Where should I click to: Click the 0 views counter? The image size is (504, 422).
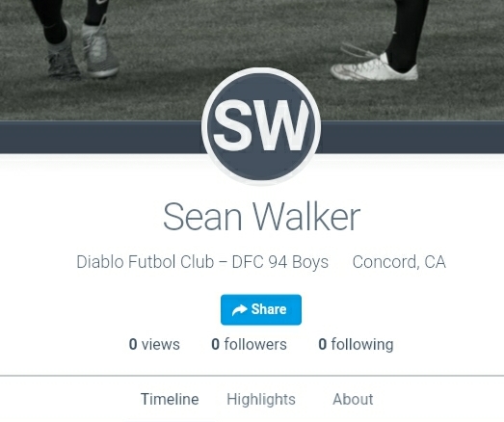coord(154,344)
